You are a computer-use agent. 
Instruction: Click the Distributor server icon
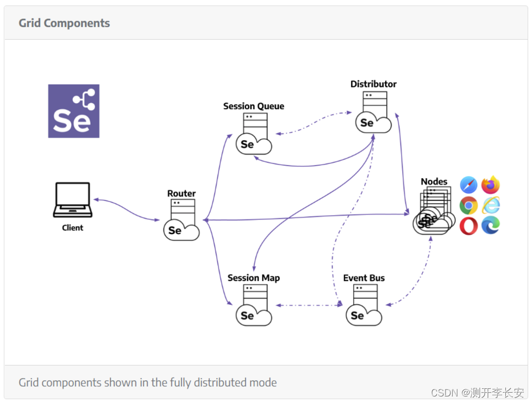tap(373, 112)
